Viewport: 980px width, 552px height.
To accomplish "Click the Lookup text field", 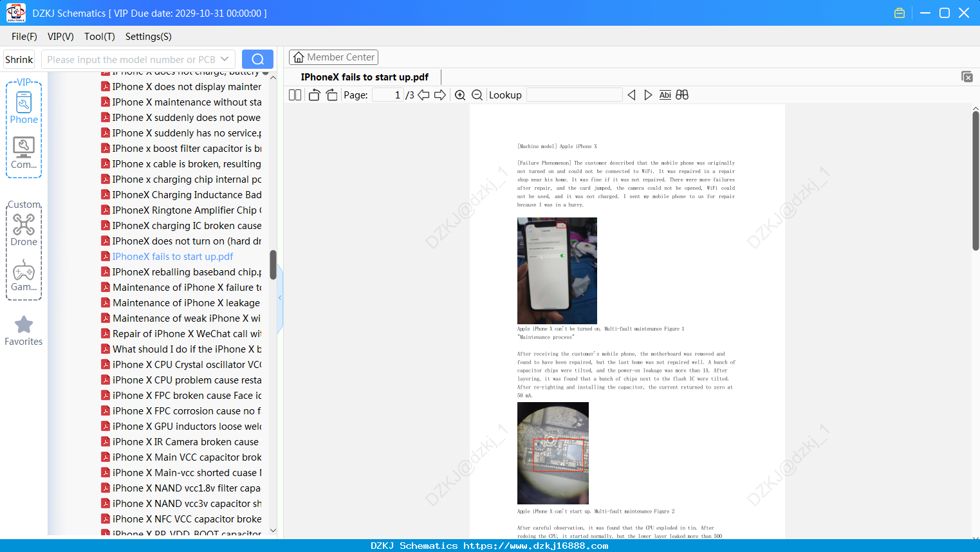I will tap(575, 95).
